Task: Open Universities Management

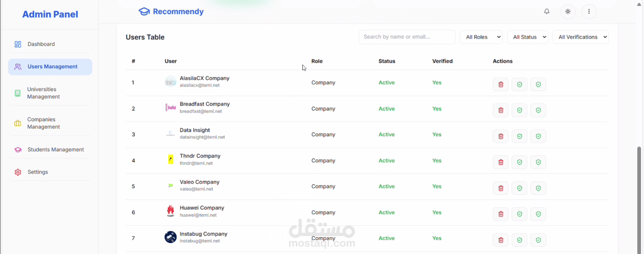Action: (x=50, y=93)
